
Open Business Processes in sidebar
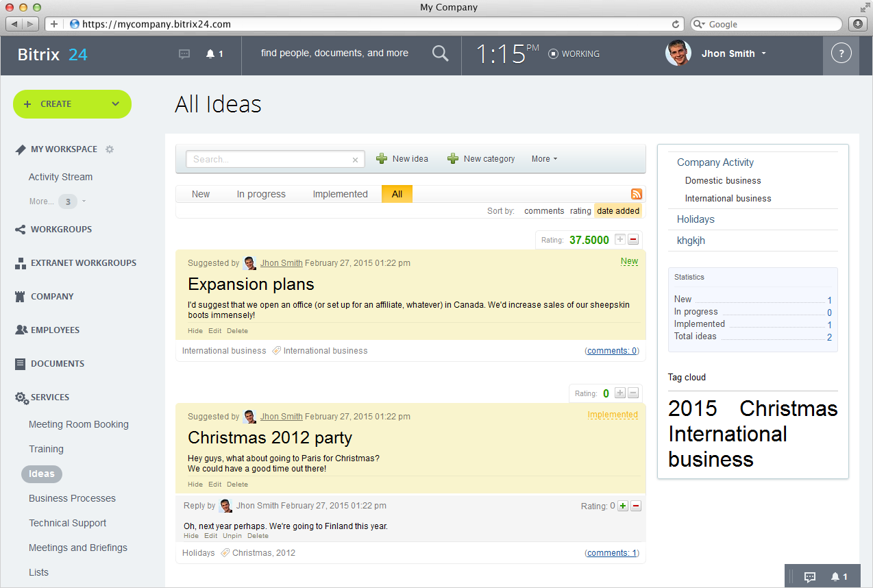(x=72, y=498)
